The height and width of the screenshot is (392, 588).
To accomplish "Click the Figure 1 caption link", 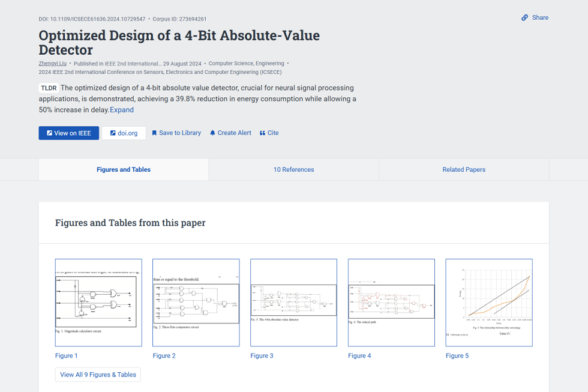I will point(67,356).
